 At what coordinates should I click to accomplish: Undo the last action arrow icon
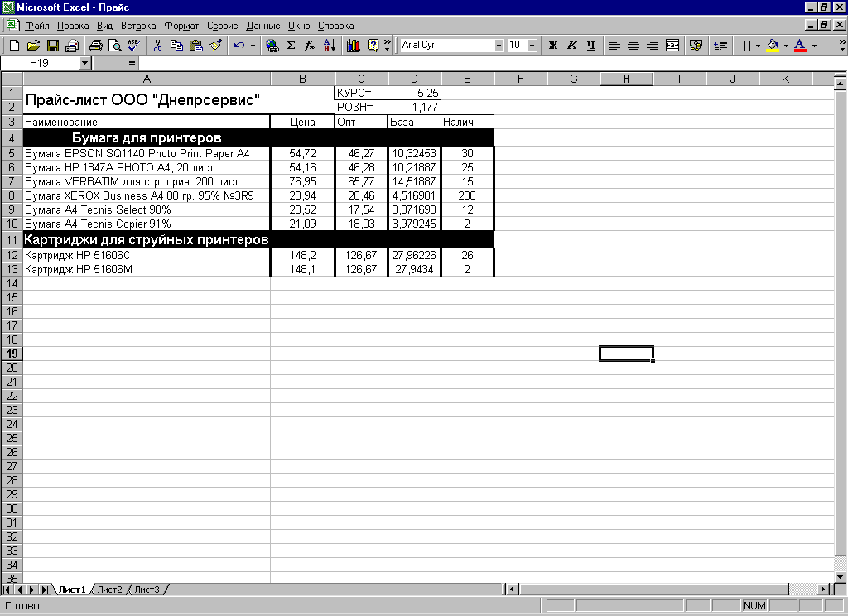[239, 46]
